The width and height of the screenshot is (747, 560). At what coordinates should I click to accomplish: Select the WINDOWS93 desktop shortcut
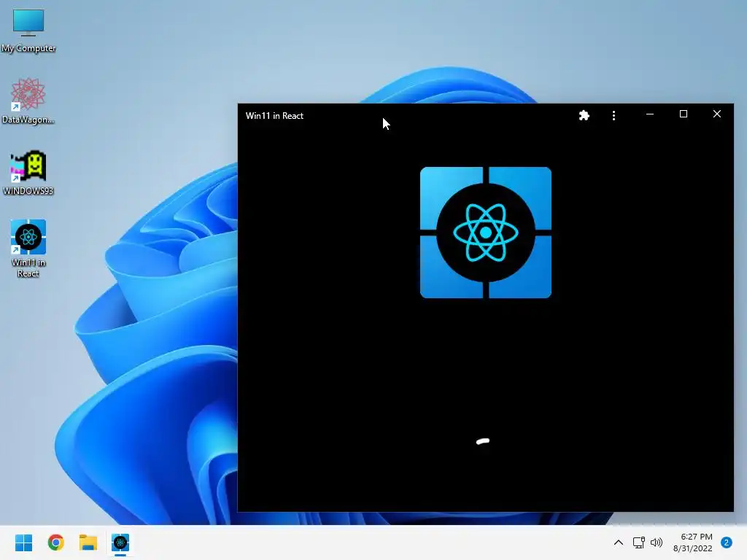point(28,172)
